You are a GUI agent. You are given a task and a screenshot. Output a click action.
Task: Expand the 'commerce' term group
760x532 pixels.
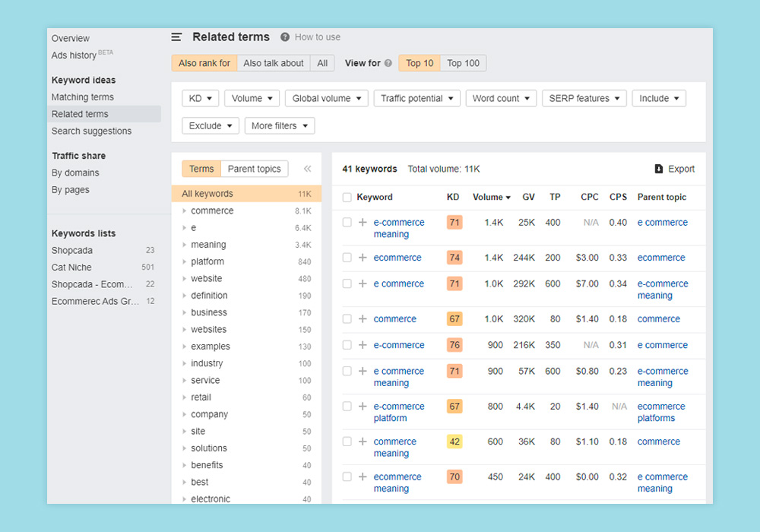pyautogui.click(x=184, y=211)
